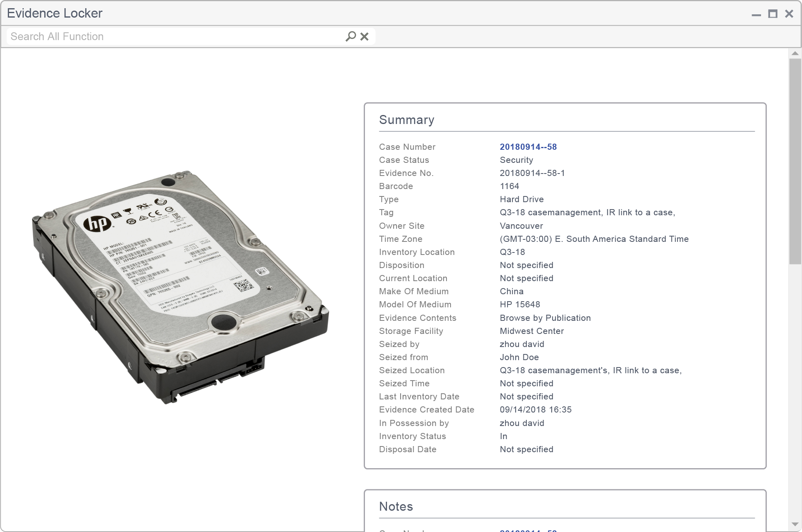Click the Inventory Status value In
The width and height of the screenshot is (802, 532).
click(x=503, y=436)
